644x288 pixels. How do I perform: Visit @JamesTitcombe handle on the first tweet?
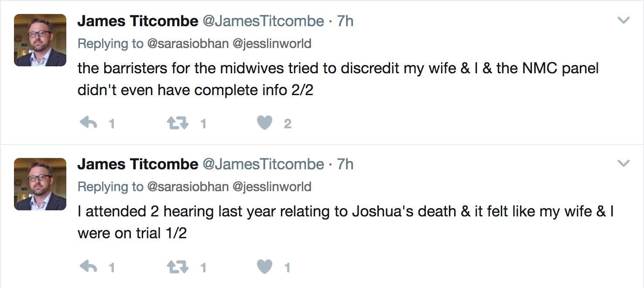click(263, 21)
